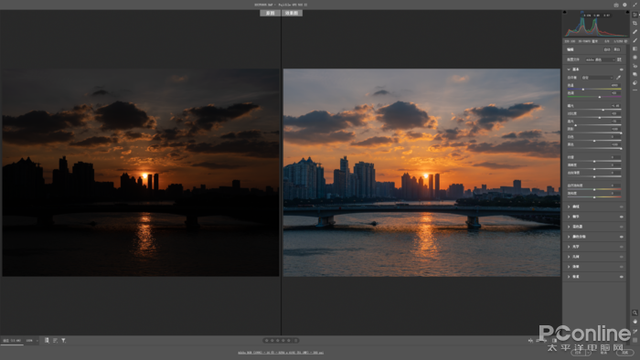The image size is (640, 360).
Task: Collapse the Basic (基本) panel
Action: pyautogui.click(x=569, y=69)
